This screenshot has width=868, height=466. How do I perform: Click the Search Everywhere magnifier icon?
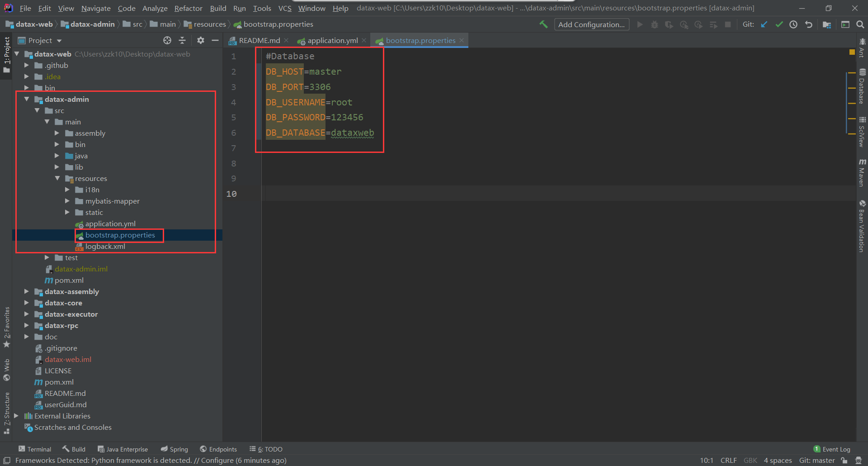tap(860, 24)
